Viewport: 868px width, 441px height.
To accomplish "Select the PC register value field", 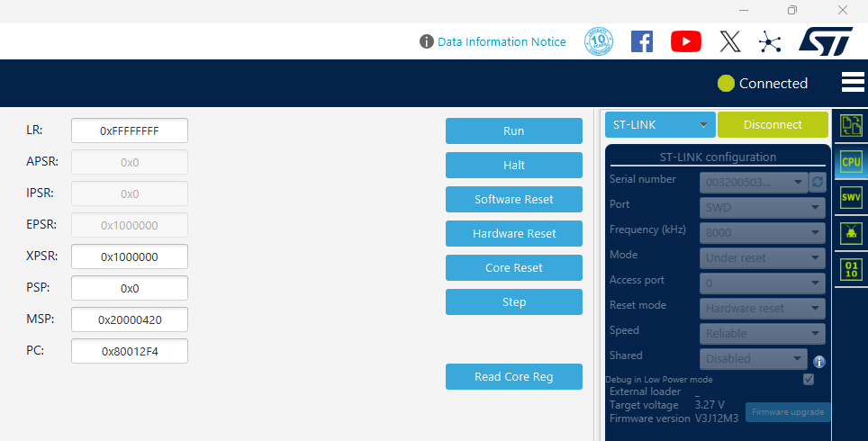I will pos(130,351).
